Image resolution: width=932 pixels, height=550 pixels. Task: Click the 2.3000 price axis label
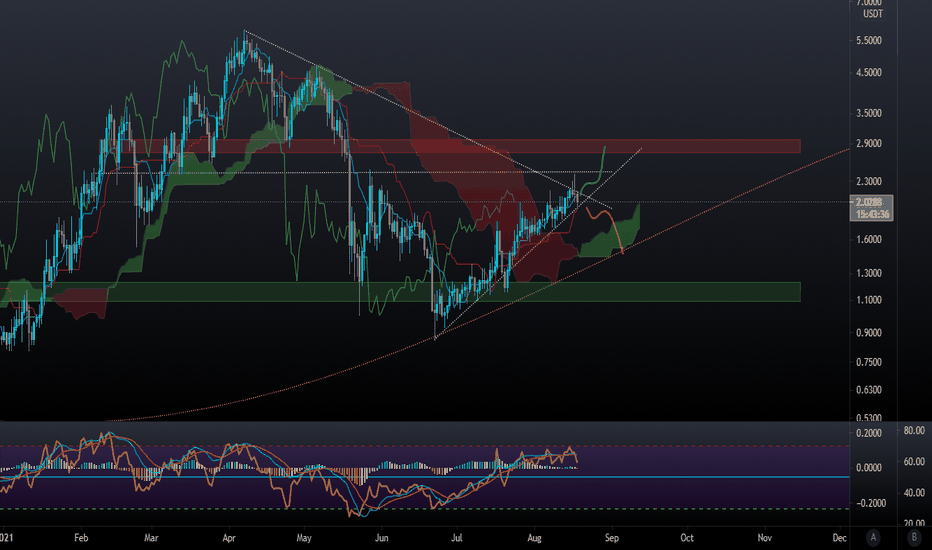tap(868, 181)
